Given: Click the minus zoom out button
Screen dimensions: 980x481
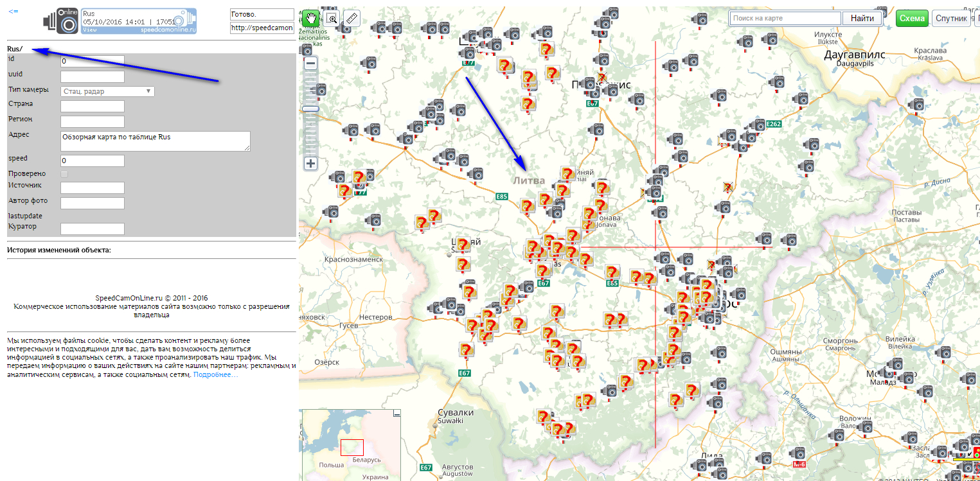Looking at the screenshot, I should point(310,64).
